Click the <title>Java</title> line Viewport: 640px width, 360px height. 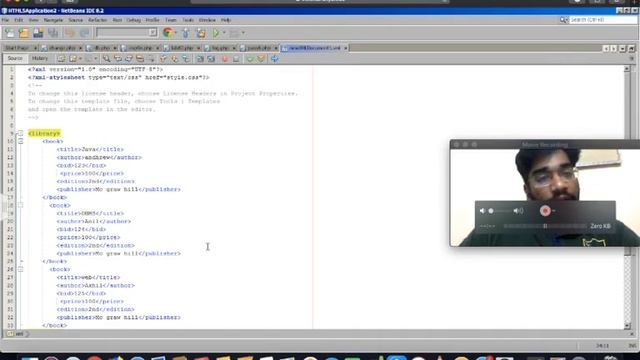click(x=90, y=149)
